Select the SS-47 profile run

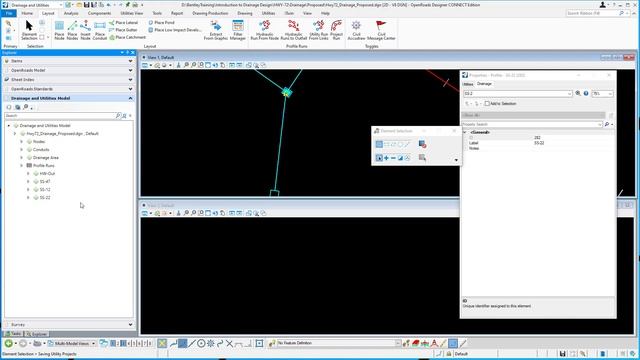pyautogui.click(x=45, y=182)
